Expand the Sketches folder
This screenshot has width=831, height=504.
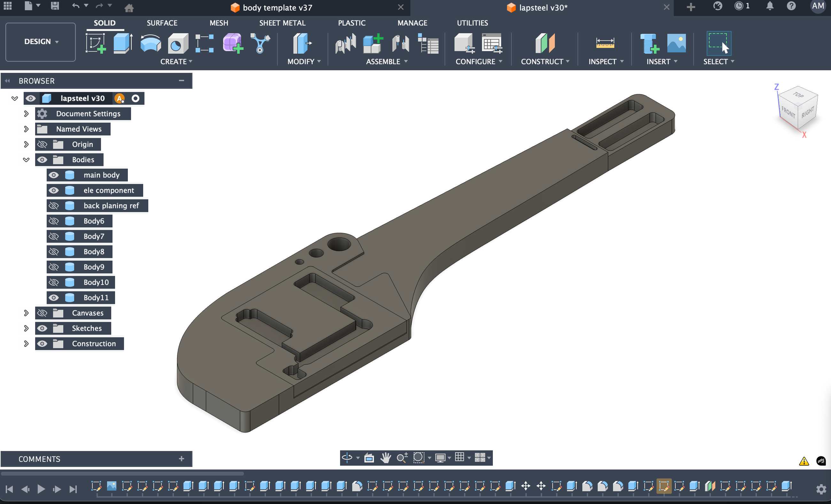coord(26,328)
